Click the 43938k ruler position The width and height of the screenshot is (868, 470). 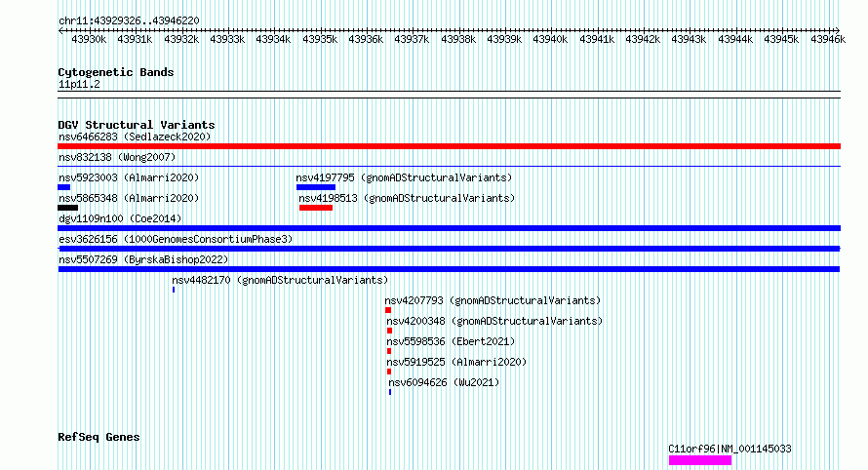[x=457, y=39]
